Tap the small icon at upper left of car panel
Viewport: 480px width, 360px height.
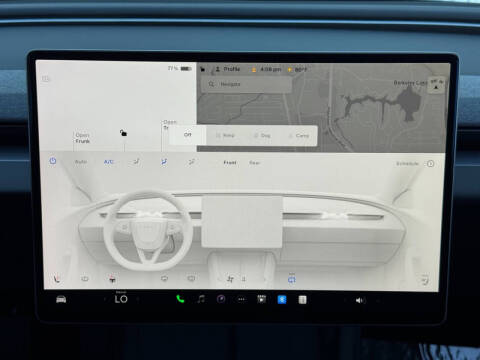(45, 79)
